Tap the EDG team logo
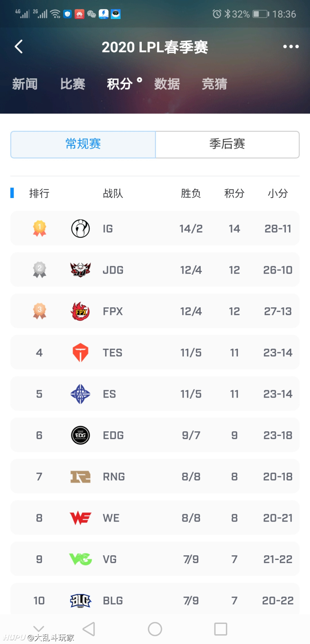Viewport: 310px width, 644px height. (81, 435)
